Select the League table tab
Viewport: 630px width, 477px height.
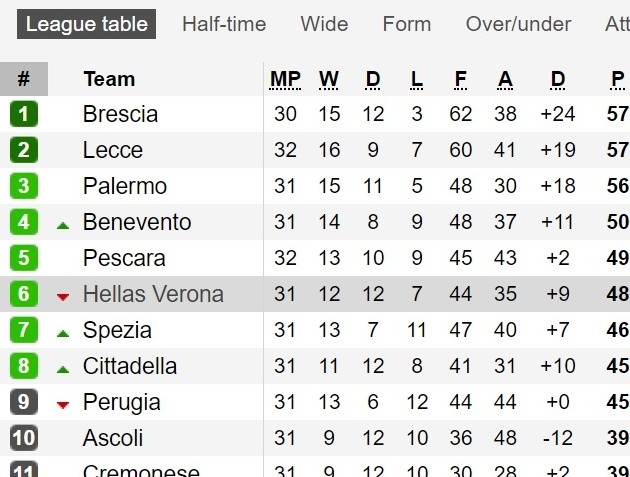click(87, 24)
